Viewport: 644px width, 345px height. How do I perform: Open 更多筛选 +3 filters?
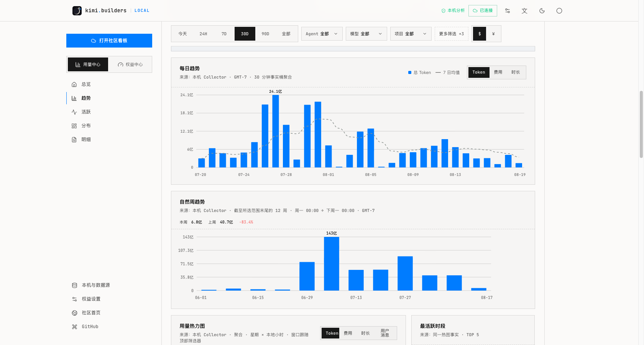451,34
